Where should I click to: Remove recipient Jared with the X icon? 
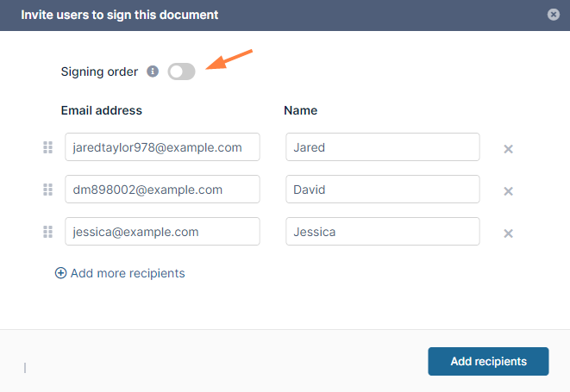[508, 148]
